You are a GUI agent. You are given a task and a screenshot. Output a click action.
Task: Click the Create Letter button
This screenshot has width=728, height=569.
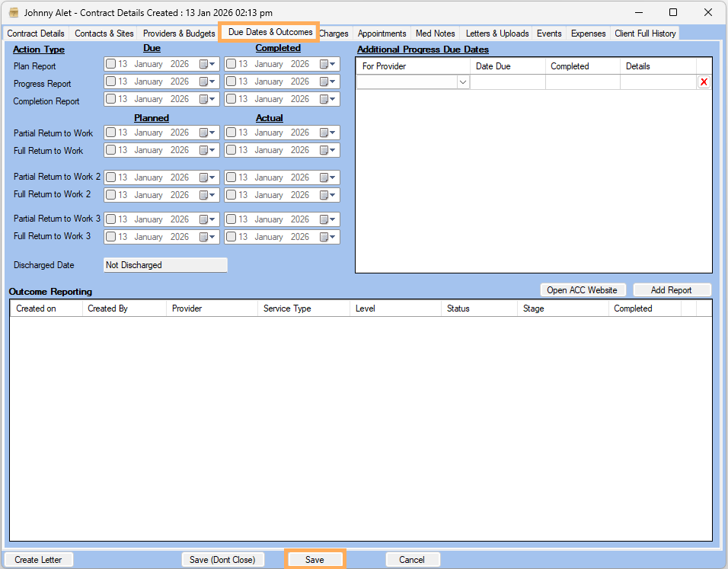click(x=38, y=560)
